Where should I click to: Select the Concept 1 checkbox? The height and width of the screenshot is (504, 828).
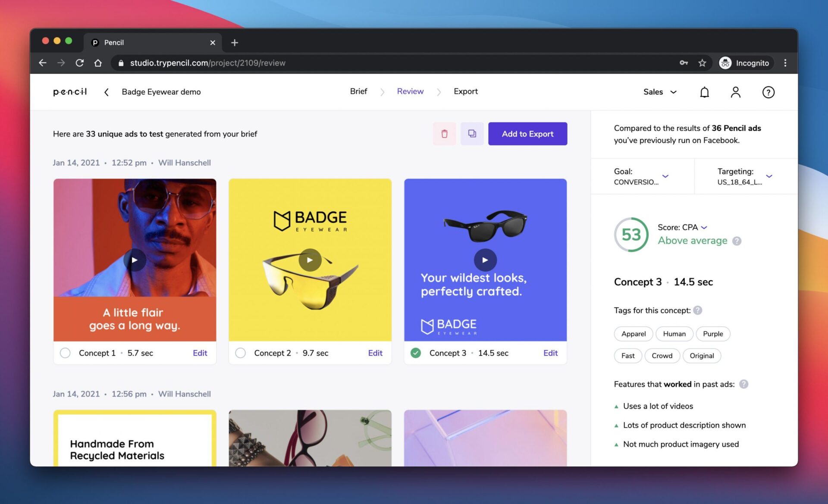coord(65,353)
